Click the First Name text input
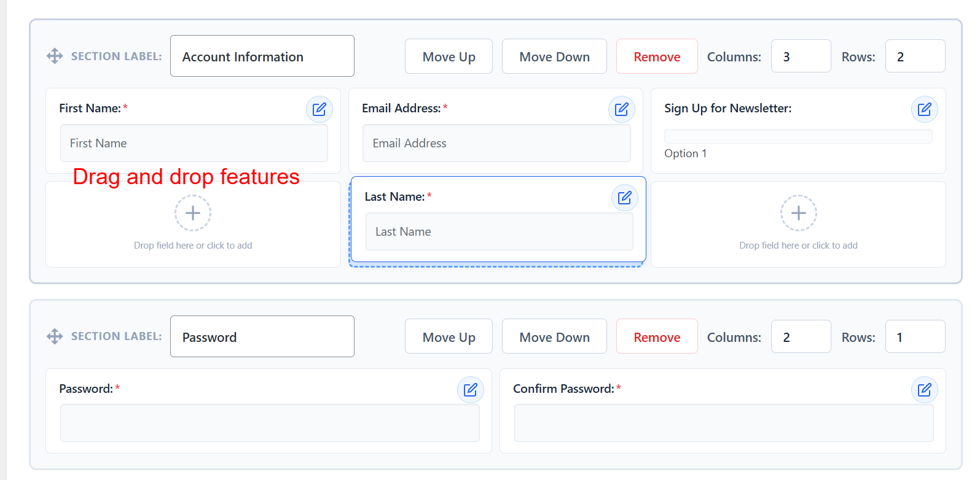 [x=194, y=143]
